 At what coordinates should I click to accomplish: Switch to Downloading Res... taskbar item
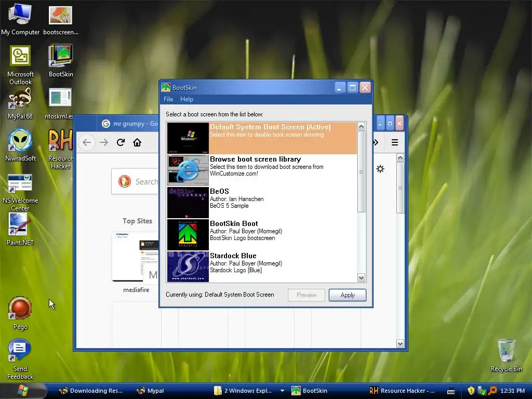click(x=90, y=391)
